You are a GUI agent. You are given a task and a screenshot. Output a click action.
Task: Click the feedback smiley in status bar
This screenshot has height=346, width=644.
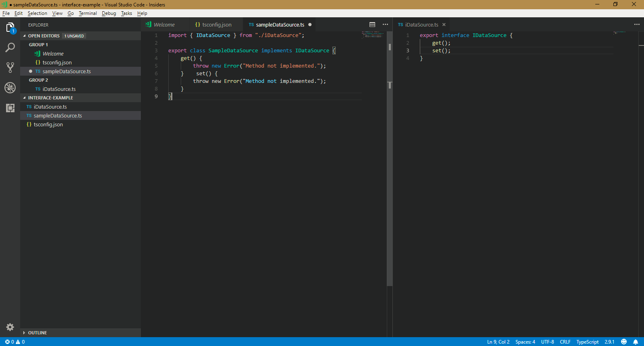click(x=624, y=342)
